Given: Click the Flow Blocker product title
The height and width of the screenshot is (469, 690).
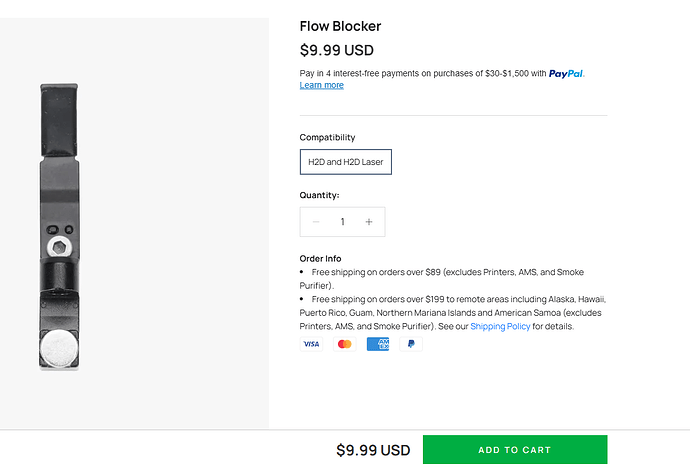Looking at the screenshot, I should [x=341, y=26].
